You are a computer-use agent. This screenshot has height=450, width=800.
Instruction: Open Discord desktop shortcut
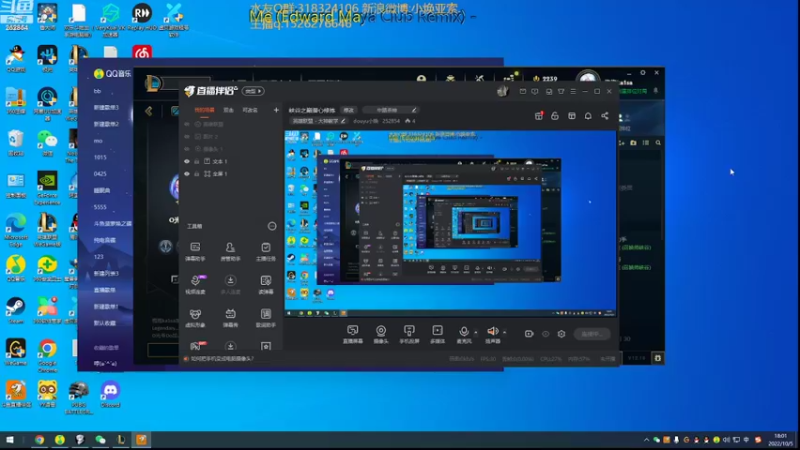click(x=110, y=394)
